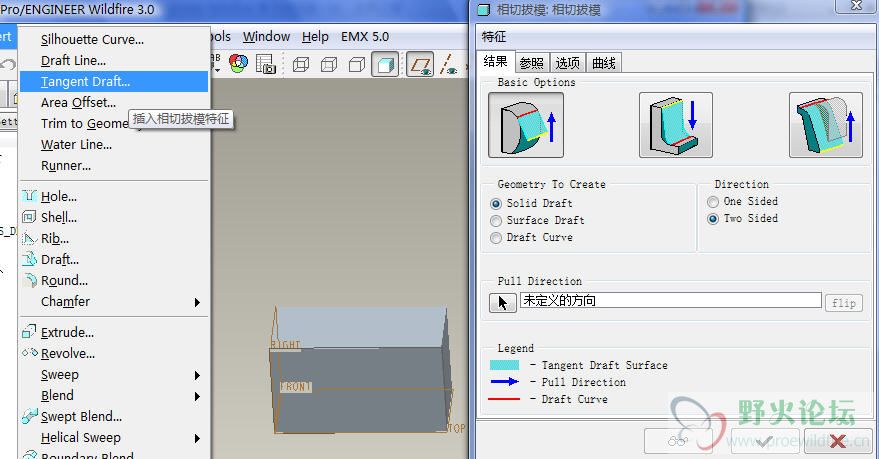Click the pull direction selection arrow button
The width and height of the screenshot is (879, 459).
[503, 303]
